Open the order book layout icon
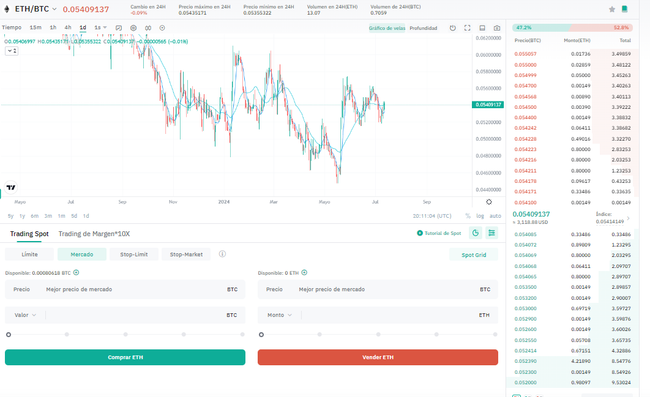 492,233
